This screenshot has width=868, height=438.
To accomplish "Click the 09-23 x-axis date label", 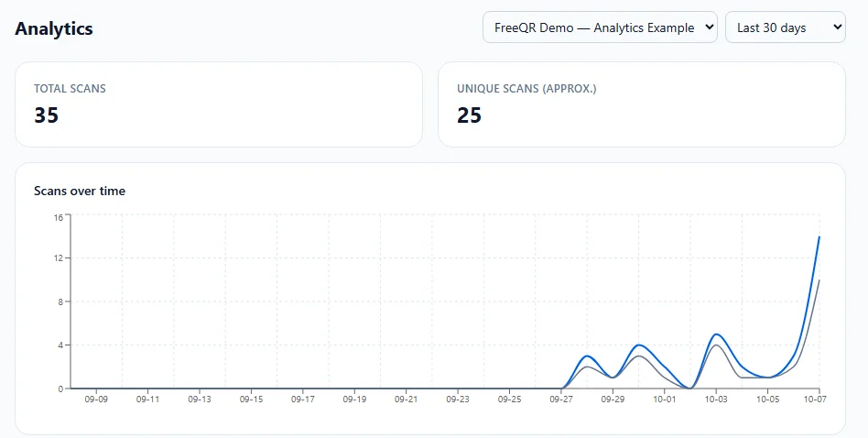I will click(x=457, y=400).
